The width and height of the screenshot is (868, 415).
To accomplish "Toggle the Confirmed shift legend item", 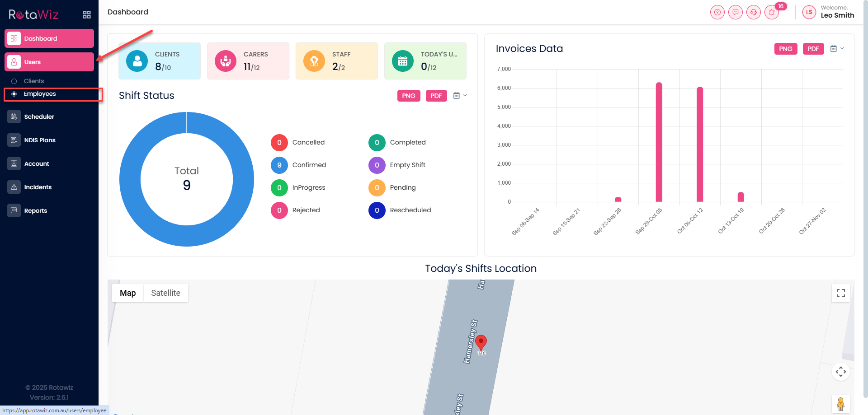I will 298,165.
